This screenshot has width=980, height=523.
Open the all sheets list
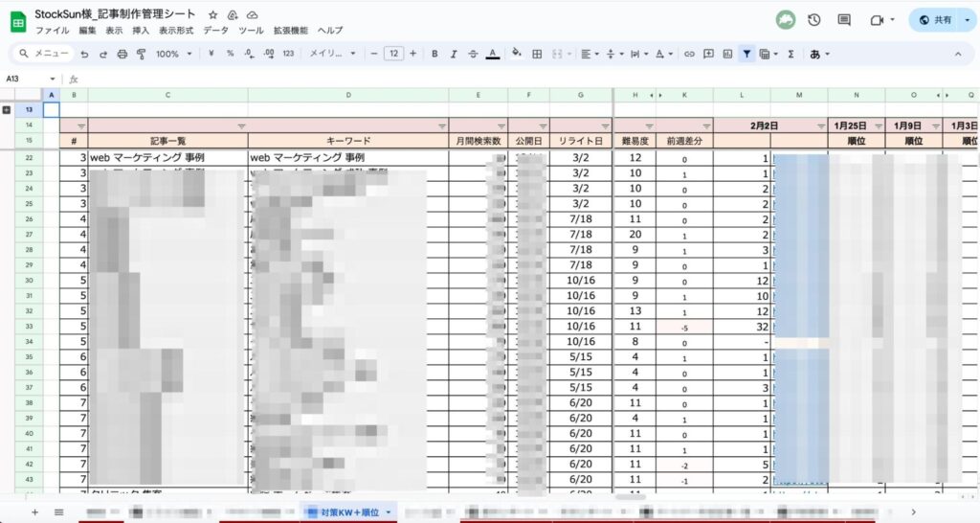point(58,512)
